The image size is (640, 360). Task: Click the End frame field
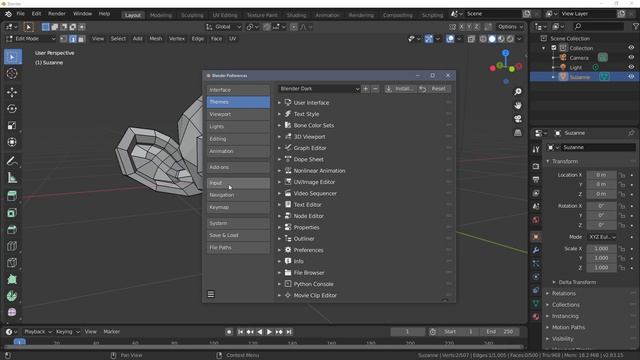tap(500, 332)
